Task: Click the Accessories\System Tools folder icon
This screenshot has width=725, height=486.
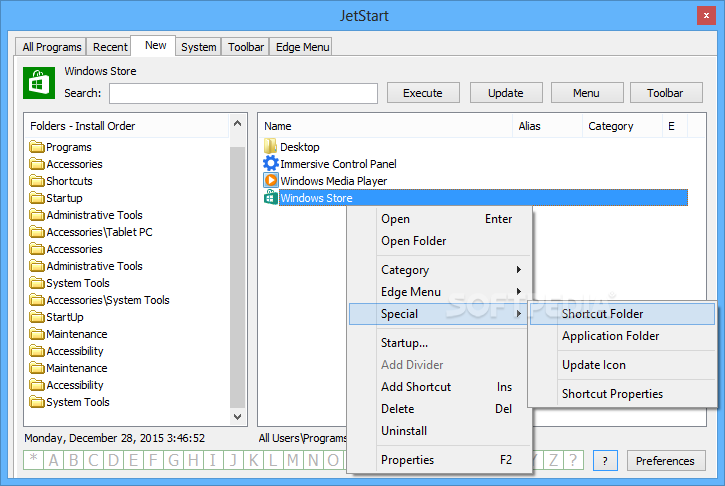Action: [37, 300]
